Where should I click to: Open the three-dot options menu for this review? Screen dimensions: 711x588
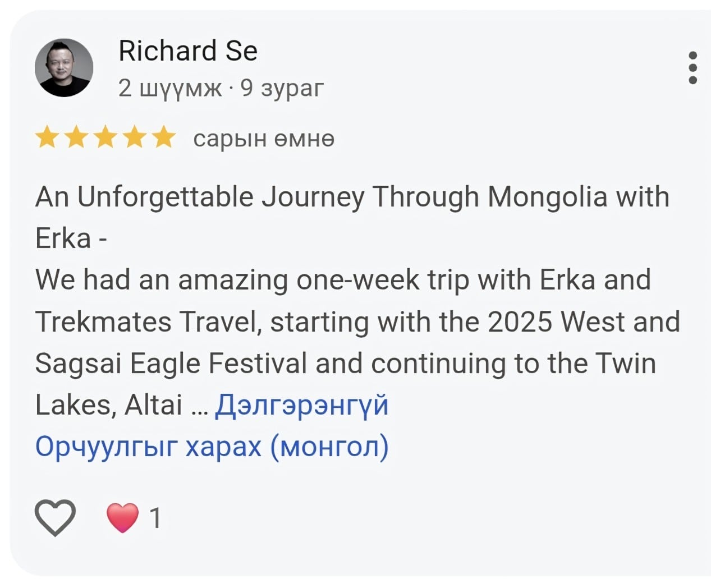click(x=691, y=67)
